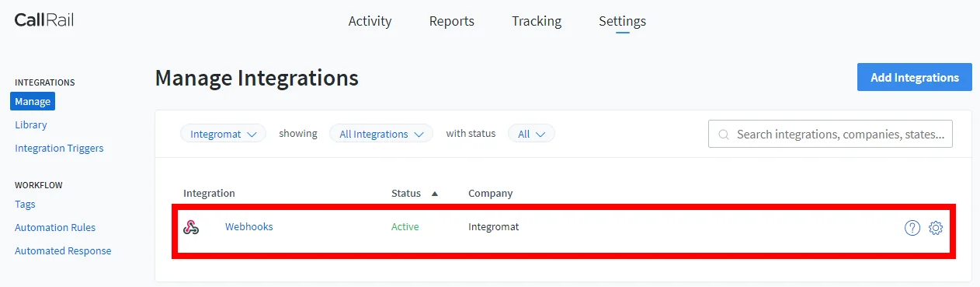Viewport: 980px width, 287px height.
Task: Open the status All dropdown
Action: click(x=531, y=134)
